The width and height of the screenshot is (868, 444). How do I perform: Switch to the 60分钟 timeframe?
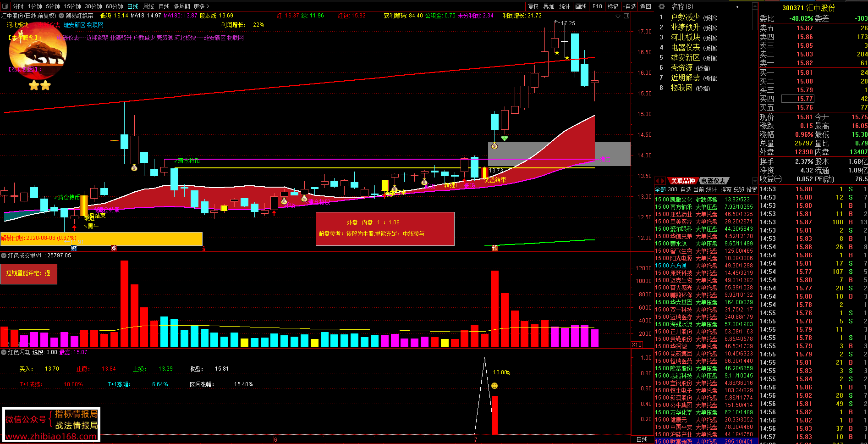(114, 6)
